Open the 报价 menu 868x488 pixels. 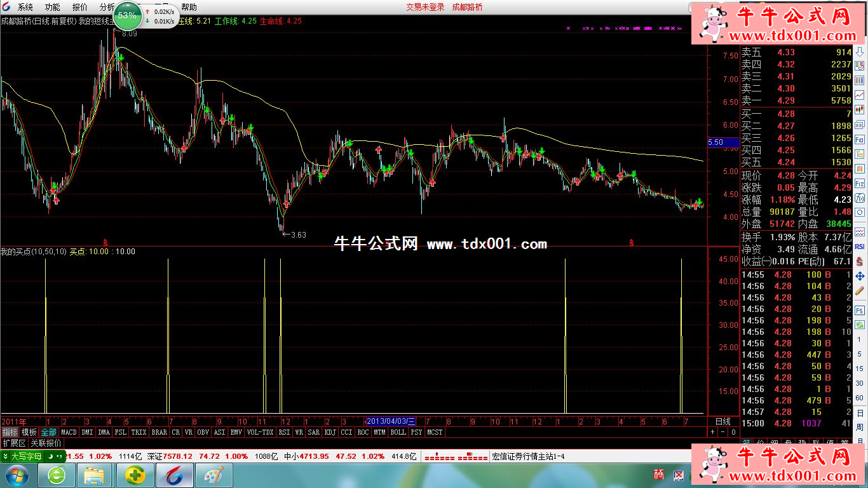click(80, 7)
